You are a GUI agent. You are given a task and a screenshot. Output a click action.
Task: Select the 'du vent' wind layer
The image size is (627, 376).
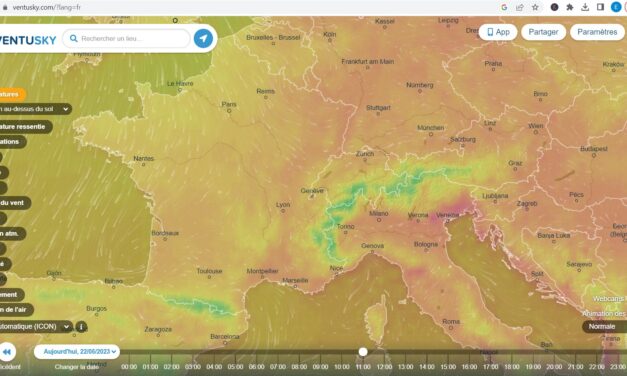pyautogui.click(x=15, y=203)
